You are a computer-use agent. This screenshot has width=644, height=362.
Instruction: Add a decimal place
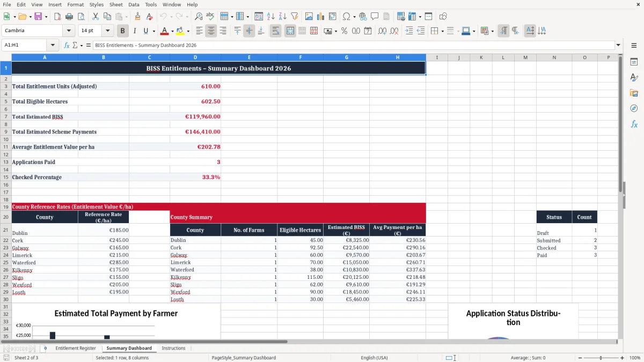pyautogui.click(x=382, y=31)
